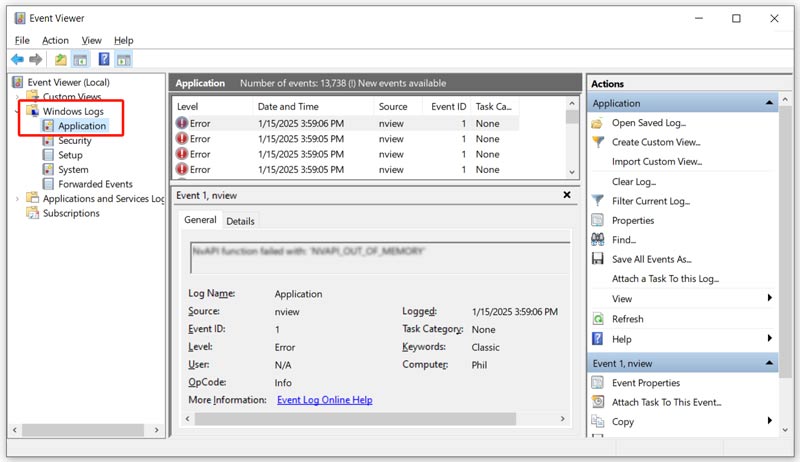
Task: Click Clear Log in the Actions pane
Action: (x=633, y=182)
